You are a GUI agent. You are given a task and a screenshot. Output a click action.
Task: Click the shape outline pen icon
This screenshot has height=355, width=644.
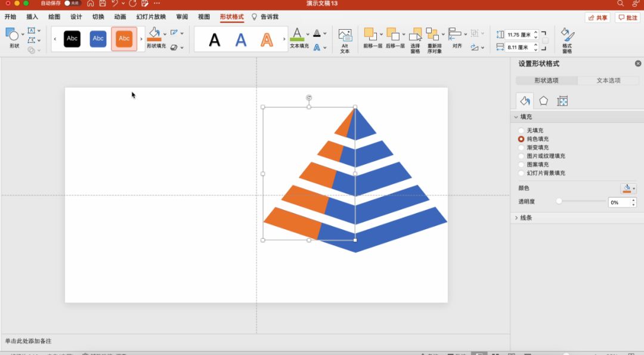point(174,32)
